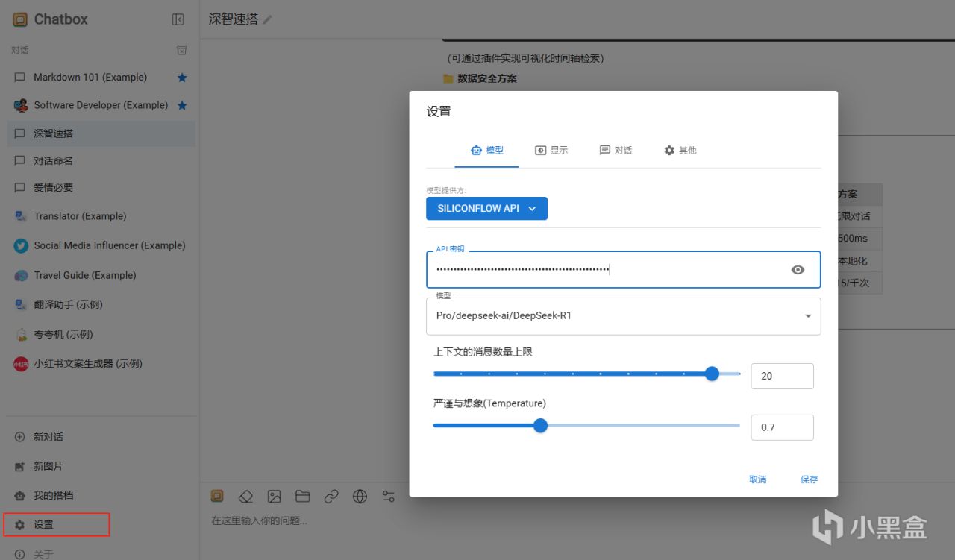Image resolution: width=955 pixels, height=560 pixels.
Task: Open the 翻译助手 (示例) conversation
Action: tap(100, 304)
